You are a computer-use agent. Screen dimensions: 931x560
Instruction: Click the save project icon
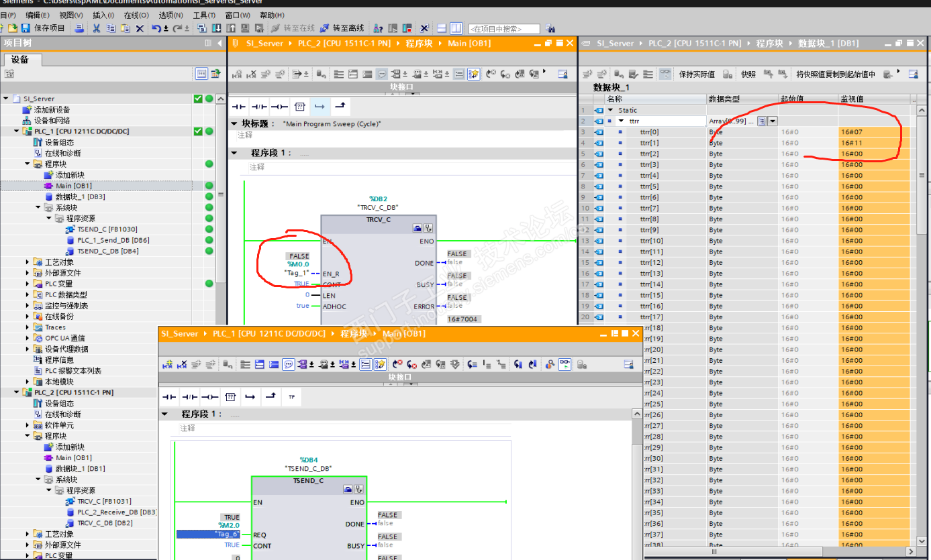(x=26, y=28)
